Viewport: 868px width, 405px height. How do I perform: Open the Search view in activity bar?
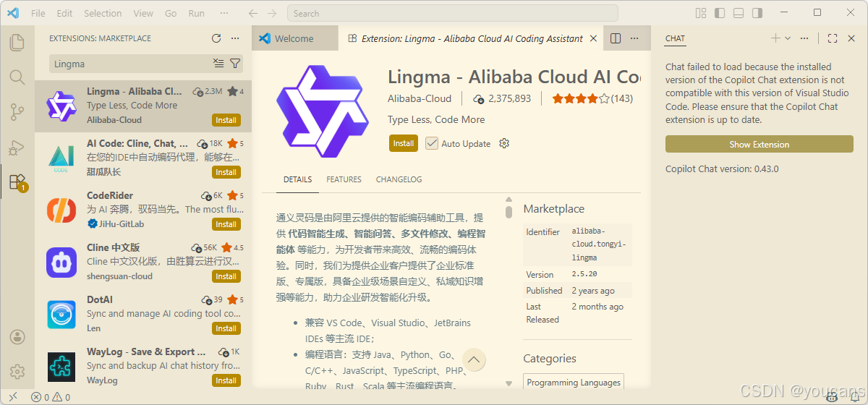[x=17, y=77]
